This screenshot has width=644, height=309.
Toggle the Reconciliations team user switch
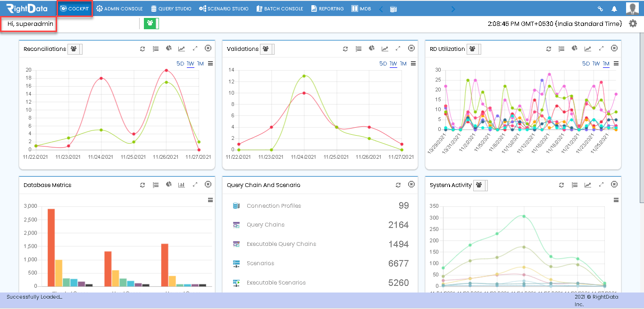75,49
